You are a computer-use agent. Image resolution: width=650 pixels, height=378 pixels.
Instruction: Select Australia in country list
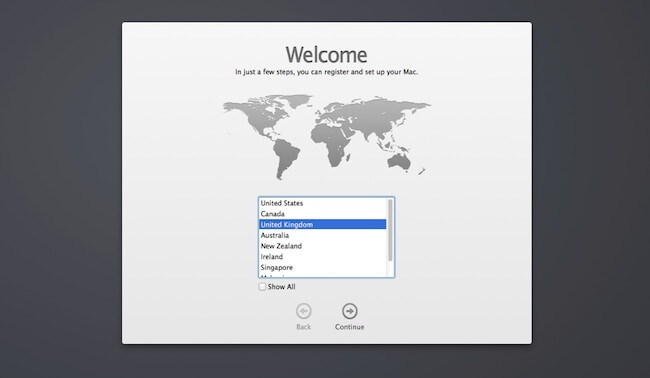(x=323, y=235)
